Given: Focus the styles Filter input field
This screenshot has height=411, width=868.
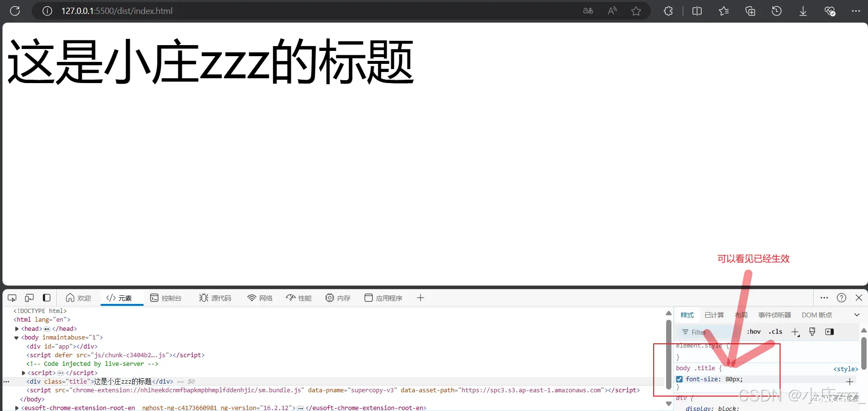Looking at the screenshot, I should click(x=709, y=332).
